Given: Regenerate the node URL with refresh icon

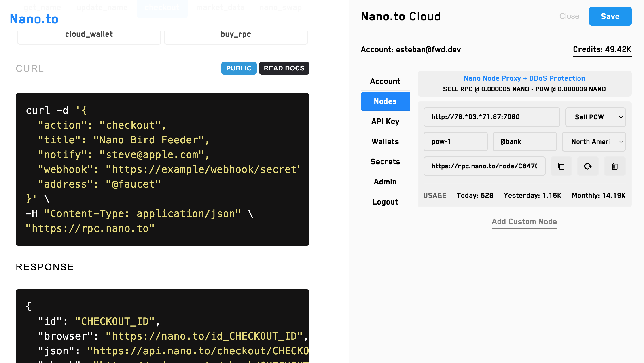Looking at the screenshot, I should tap(588, 166).
